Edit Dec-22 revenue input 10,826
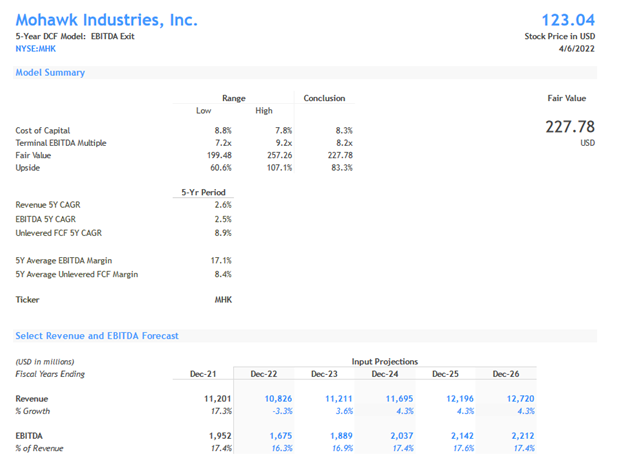The width and height of the screenshot is (624, 469). coord(279,399)
